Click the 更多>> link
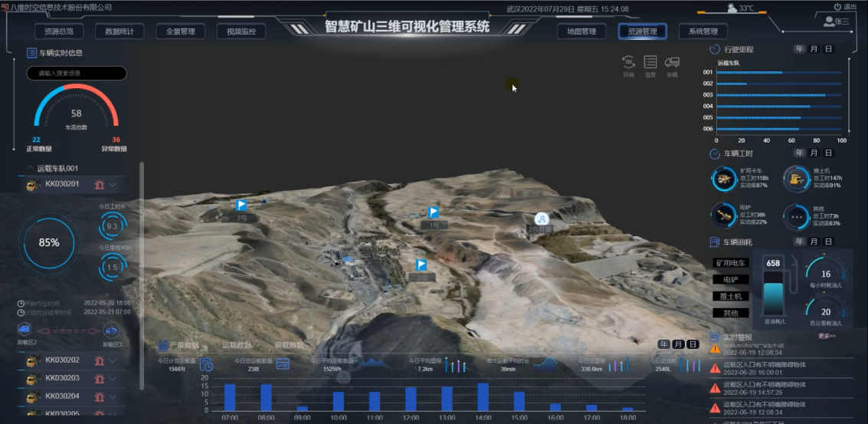This screenshot has width=868, height=424. 827,336
